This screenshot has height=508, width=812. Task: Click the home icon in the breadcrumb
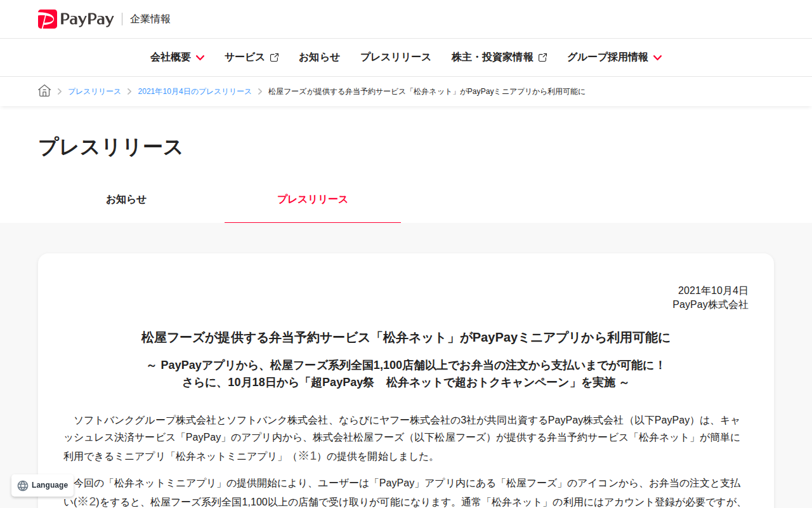(x=44, y=91)
